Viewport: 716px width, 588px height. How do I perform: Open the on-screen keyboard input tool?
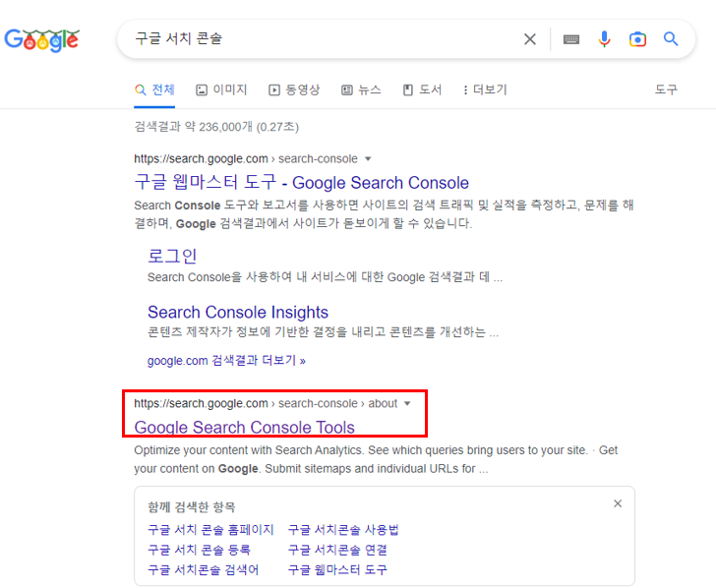pos(571,39)
